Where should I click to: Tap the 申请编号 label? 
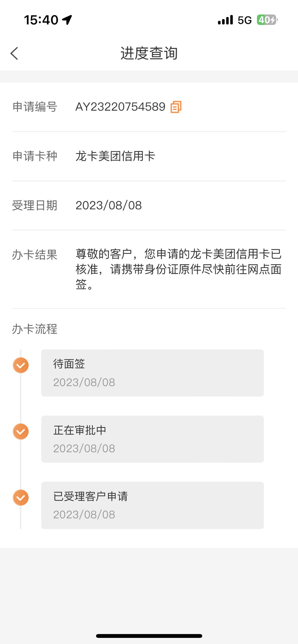pyautogui.click(x=35, y=107)
